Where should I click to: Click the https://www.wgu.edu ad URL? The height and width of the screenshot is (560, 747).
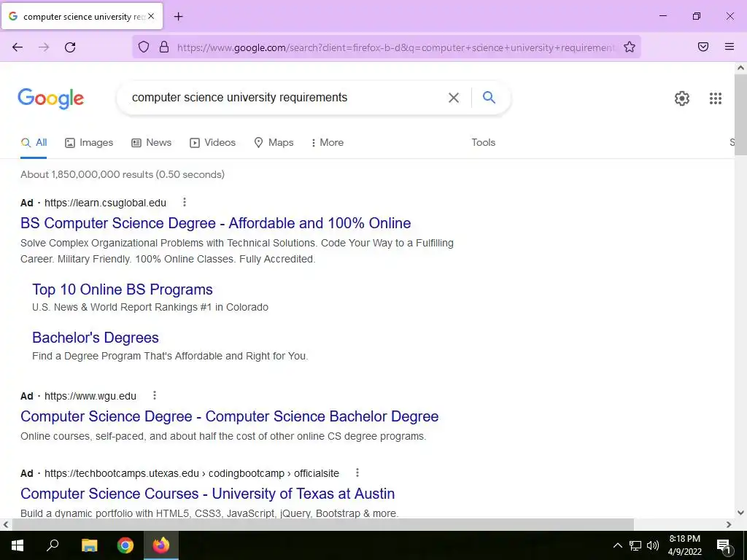click(x=90, y=396)
